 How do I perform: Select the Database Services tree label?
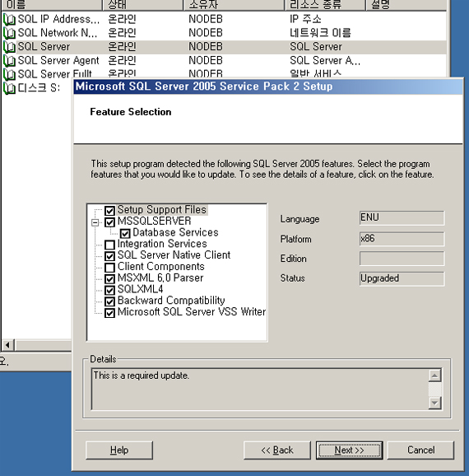[175, 232]
